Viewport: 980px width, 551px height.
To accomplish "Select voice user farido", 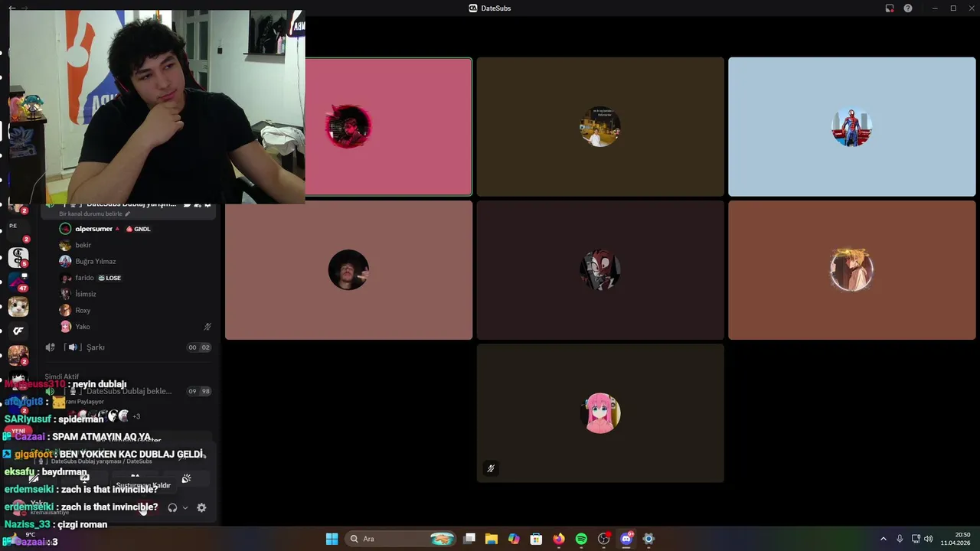I will [x=84, y=278].
